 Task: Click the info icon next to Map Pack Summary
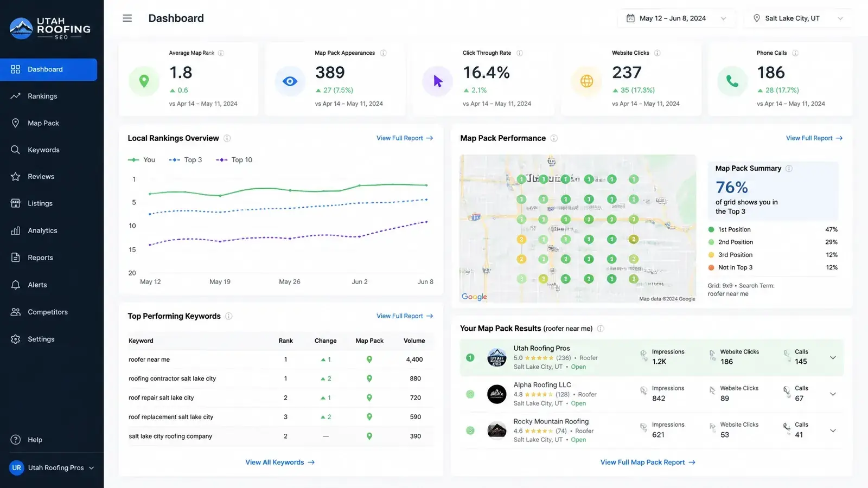[789, 169]
